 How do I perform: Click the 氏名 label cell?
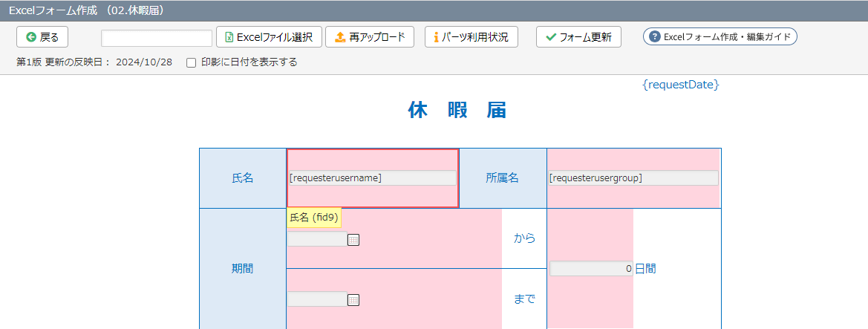(243, 177)
